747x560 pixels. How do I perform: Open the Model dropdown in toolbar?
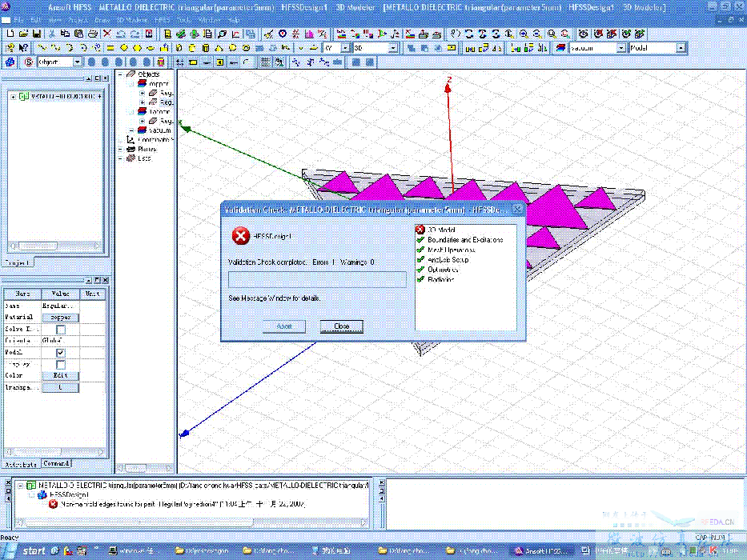(681, 48)
